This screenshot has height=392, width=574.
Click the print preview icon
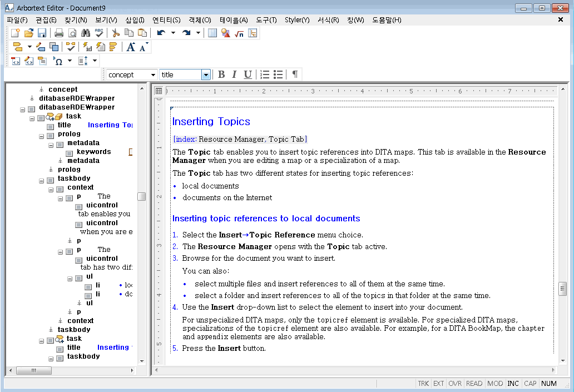pyautogui.click(x=72, y=33)
